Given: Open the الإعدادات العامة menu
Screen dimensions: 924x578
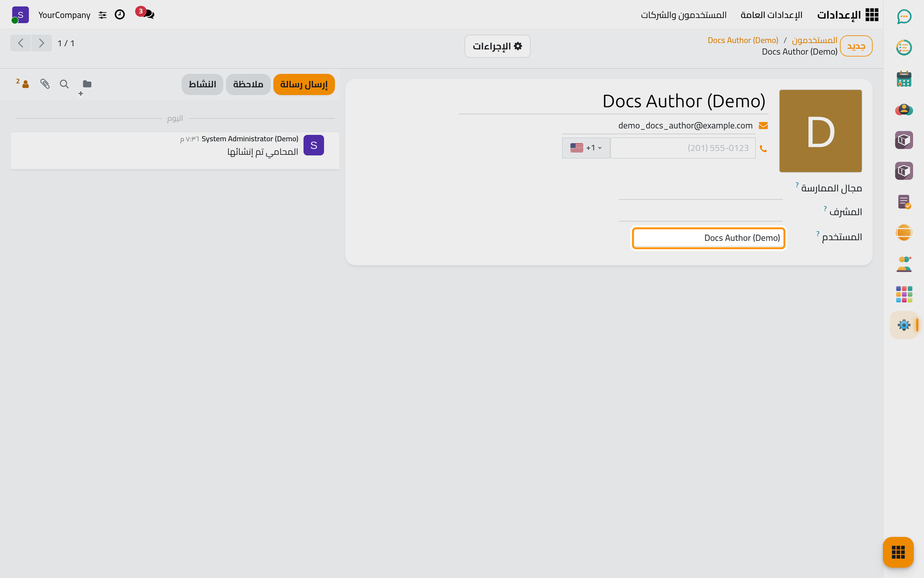Looking at the screenshot, I should click(771, 15).
